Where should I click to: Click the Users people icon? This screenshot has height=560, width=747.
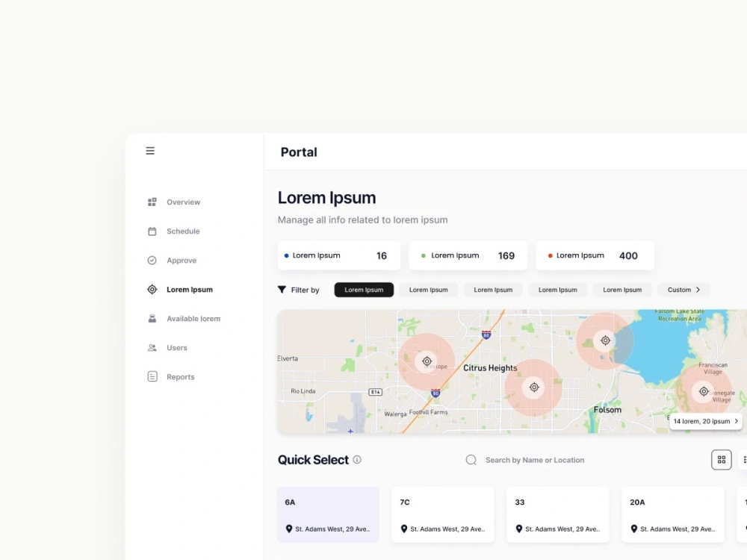[152, 348]
